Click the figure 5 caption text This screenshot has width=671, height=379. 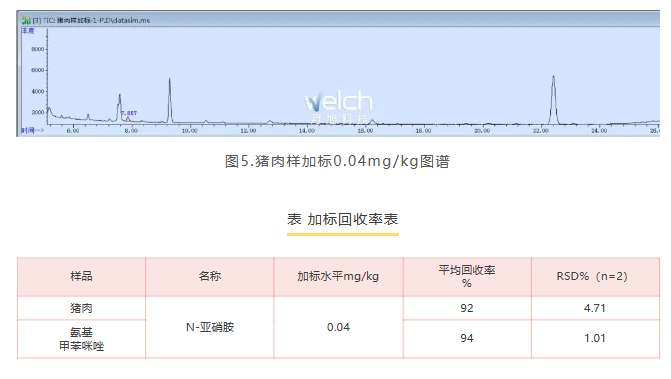337,161
